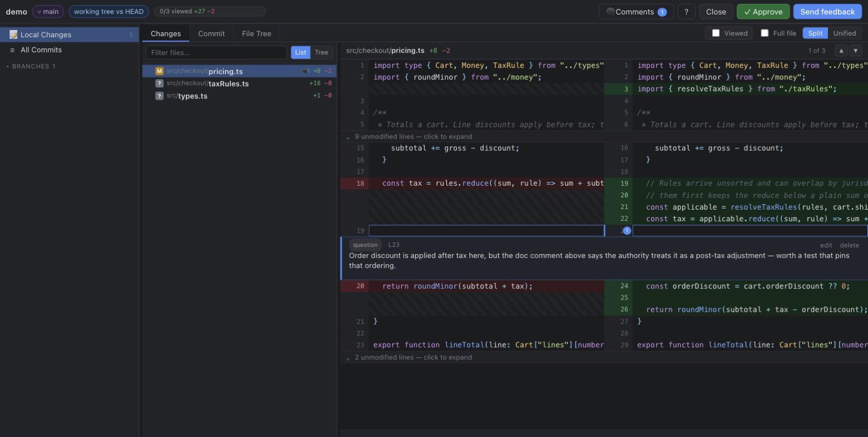Select List view for files
Viewport: 868px width, 437px height.
click(300, 52)
